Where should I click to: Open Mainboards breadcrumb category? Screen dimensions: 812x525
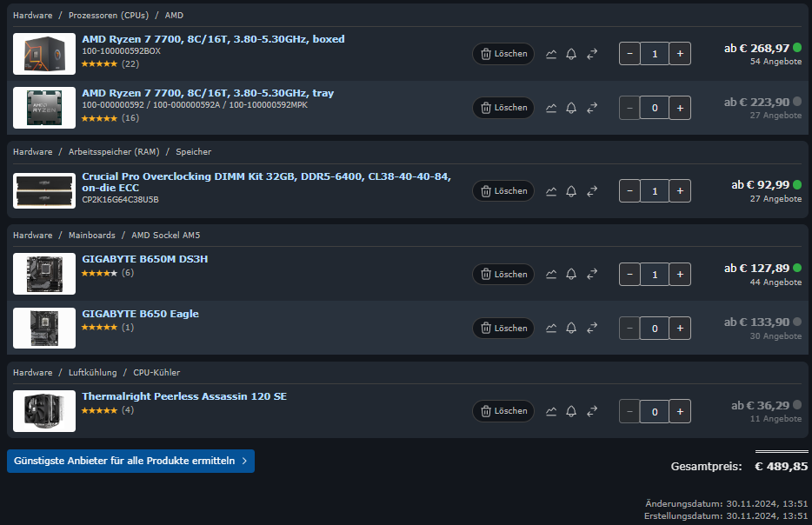(91, 235)
